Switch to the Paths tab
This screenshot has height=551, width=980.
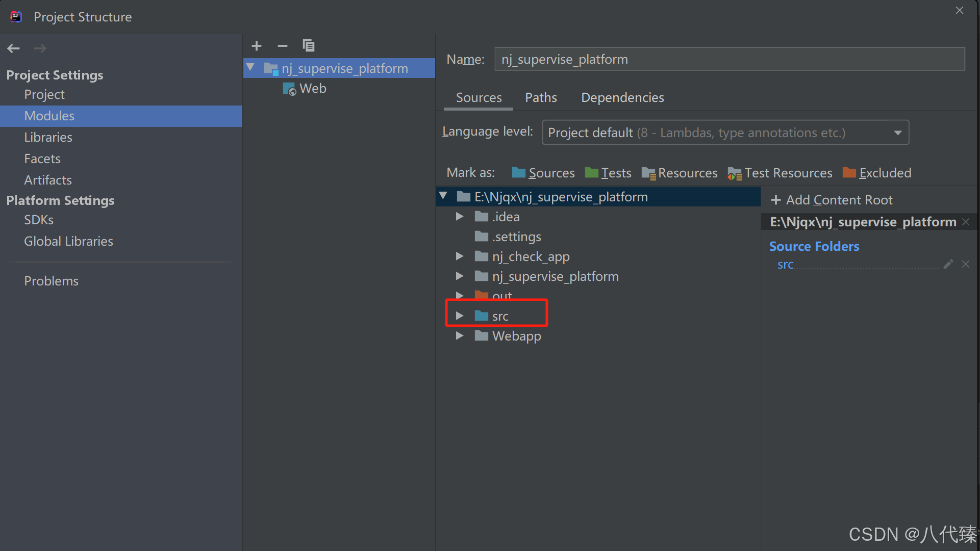coord(541,97)
